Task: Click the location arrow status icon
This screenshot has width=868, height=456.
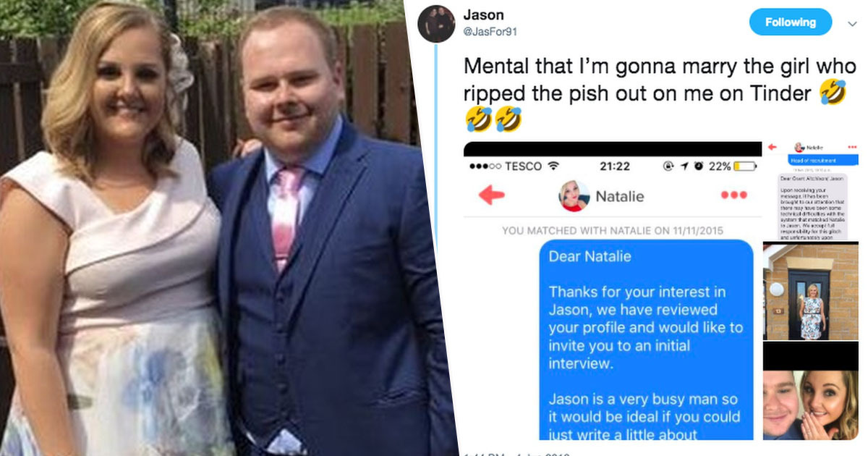Action: pyautogui.click(x=684, y=166)
